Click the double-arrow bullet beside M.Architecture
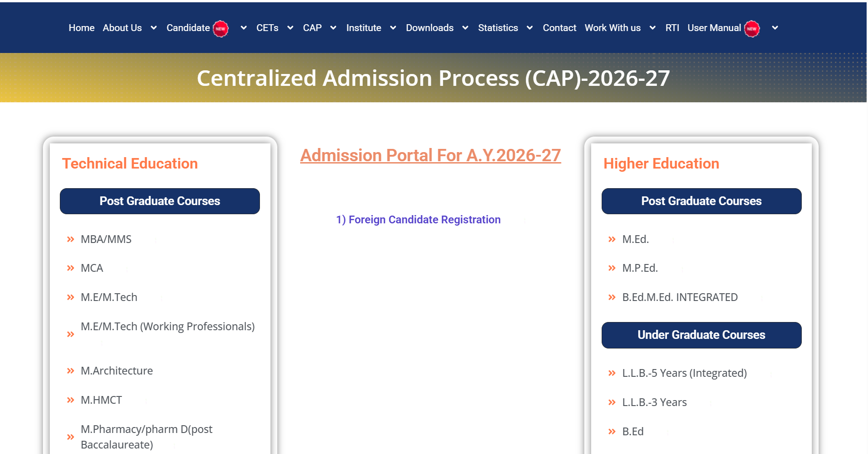868x454 pixels. point(70,371)
